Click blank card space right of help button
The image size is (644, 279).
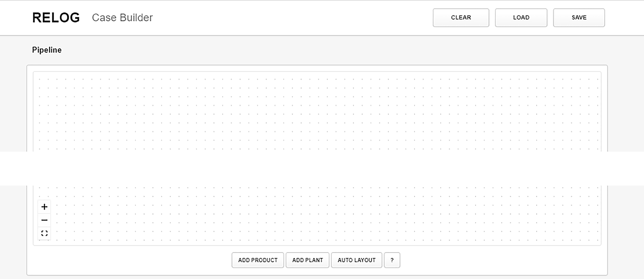coord(496,260)
